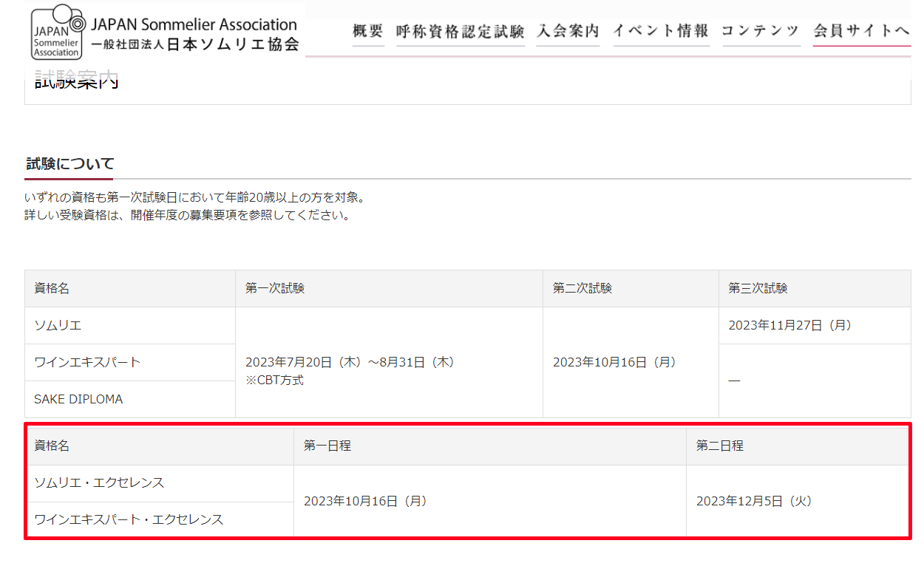The image size is (924, 580).
Task: Open the 概要 menu
Action: 368,31
